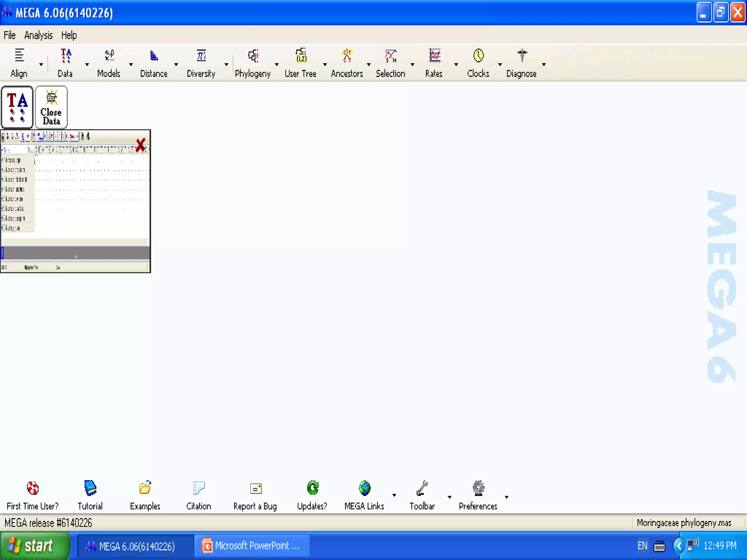Viewport: 747px width, 560px height.
Task: Open the TA sequence data explorer button
Action: tap(17, 107)
